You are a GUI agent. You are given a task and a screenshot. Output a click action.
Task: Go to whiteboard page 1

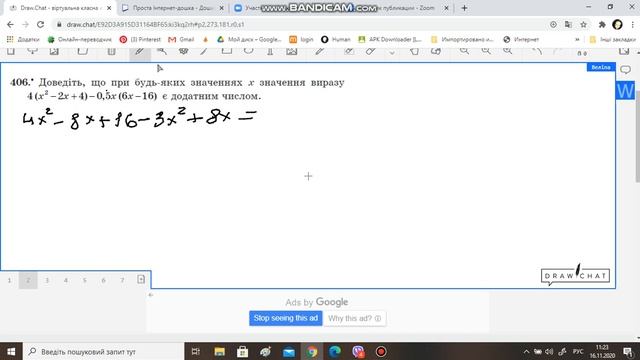coord(9,280)
